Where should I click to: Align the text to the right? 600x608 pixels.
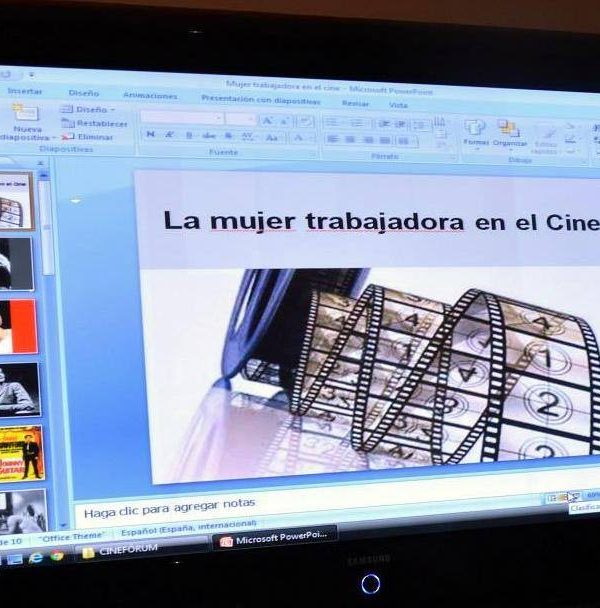click(367, 140)
